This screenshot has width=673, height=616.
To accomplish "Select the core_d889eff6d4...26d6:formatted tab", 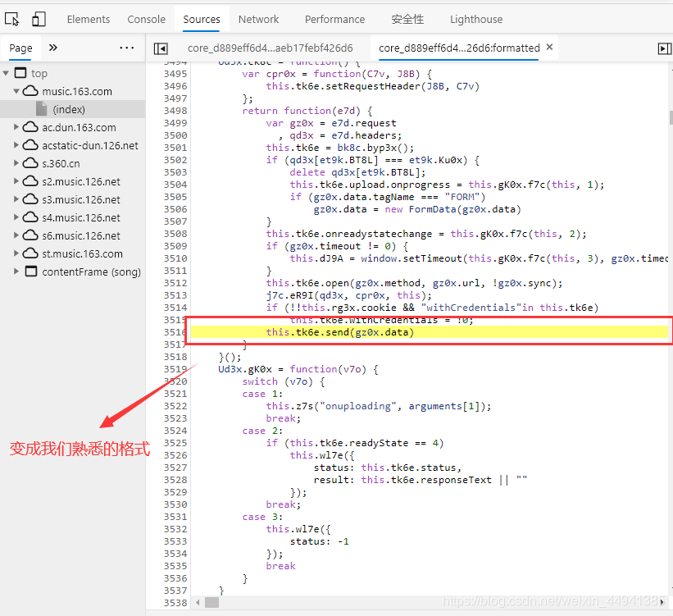I will coord(459,48).
